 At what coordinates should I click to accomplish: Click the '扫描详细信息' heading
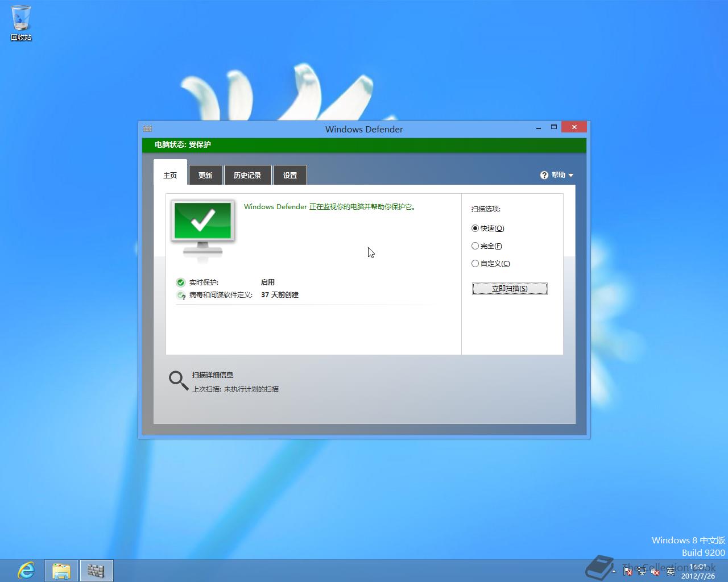[213, 375]
